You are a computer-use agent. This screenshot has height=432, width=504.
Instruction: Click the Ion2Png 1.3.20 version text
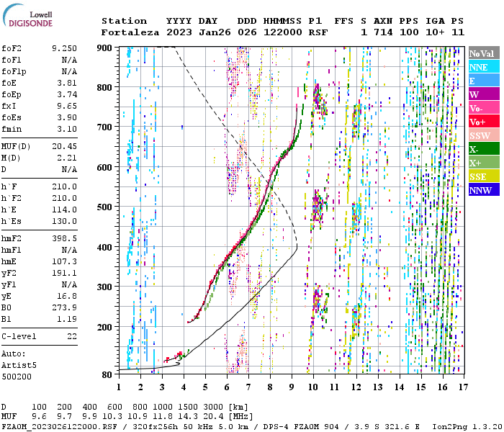467,427
